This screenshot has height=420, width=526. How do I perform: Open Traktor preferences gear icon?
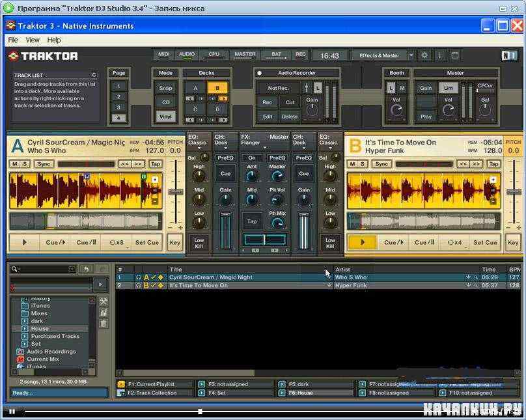(424, 55)
